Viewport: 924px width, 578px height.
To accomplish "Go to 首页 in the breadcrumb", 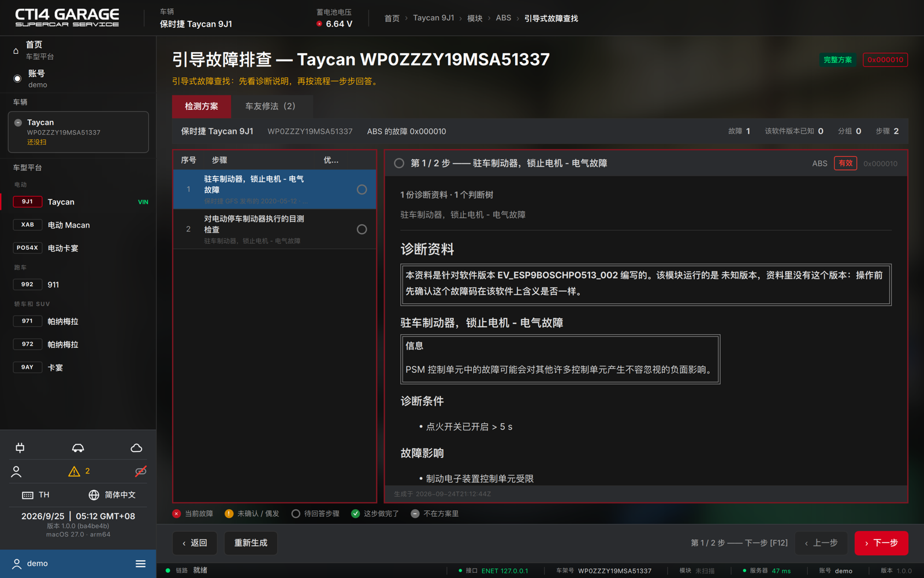I will tap(392, 18).
